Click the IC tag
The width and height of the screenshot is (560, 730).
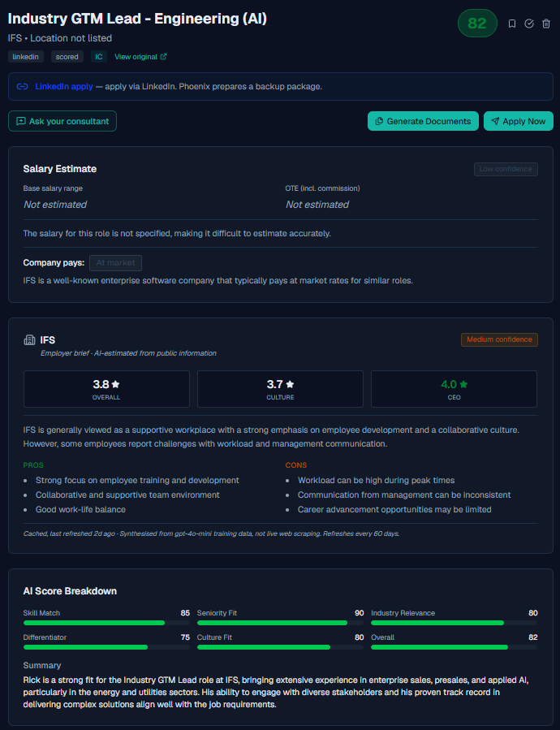[99, 57]
